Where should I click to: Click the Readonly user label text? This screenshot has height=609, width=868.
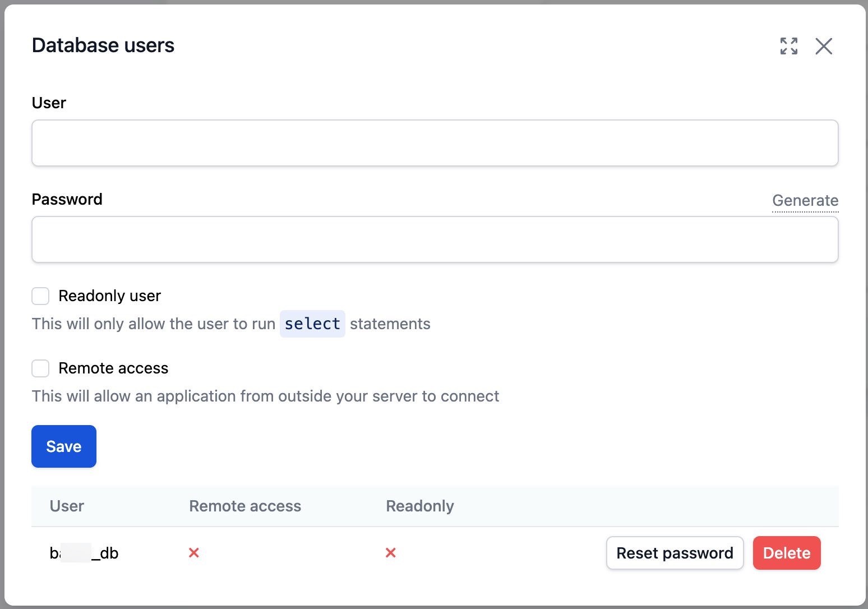pyautogui.click(x=109, y=296)
